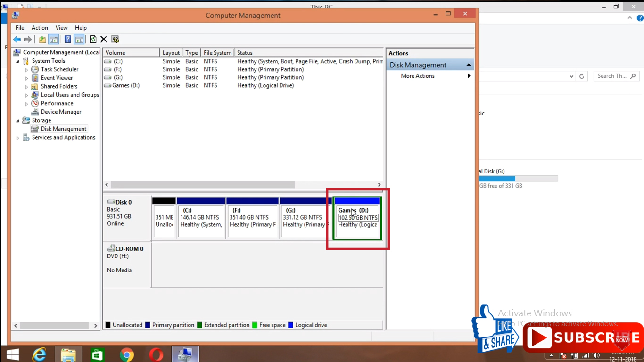The image size is (644, 362).
Task: Select the Games (D:) volume row
Action: pos(243,85)
